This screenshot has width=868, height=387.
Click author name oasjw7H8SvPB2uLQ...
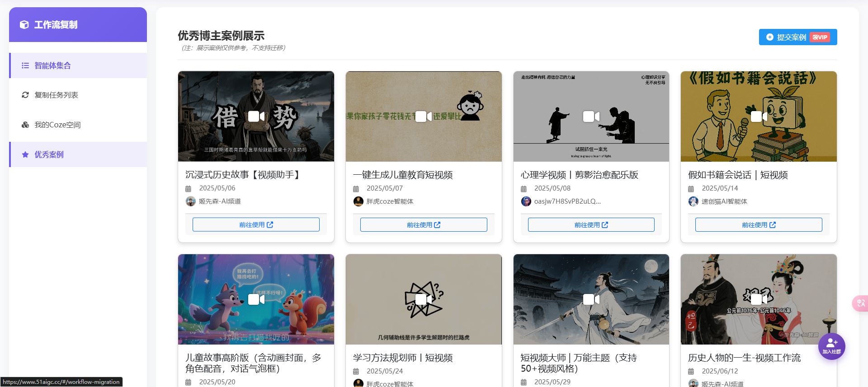pos(567,201)
